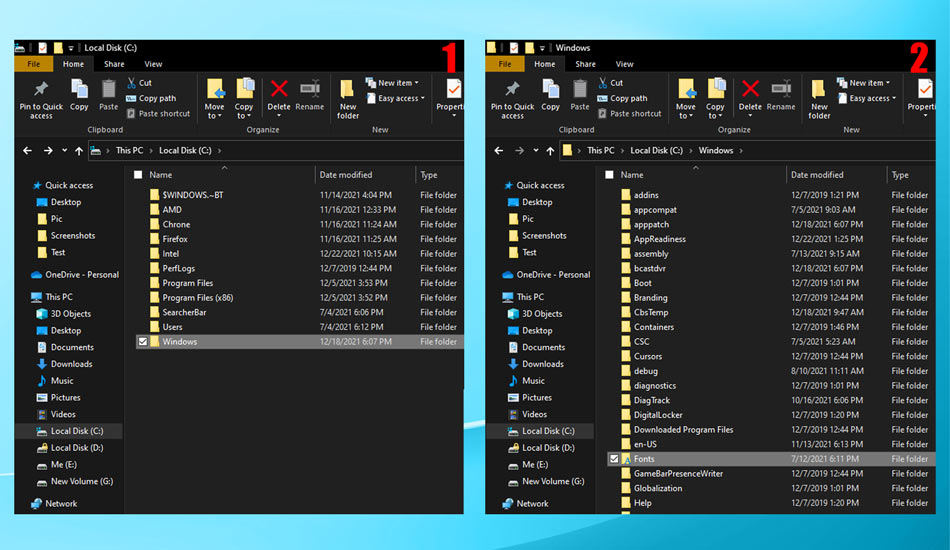
Task: Uncheck the checkbox beside the Windows folder row
Action: (143, 342)
